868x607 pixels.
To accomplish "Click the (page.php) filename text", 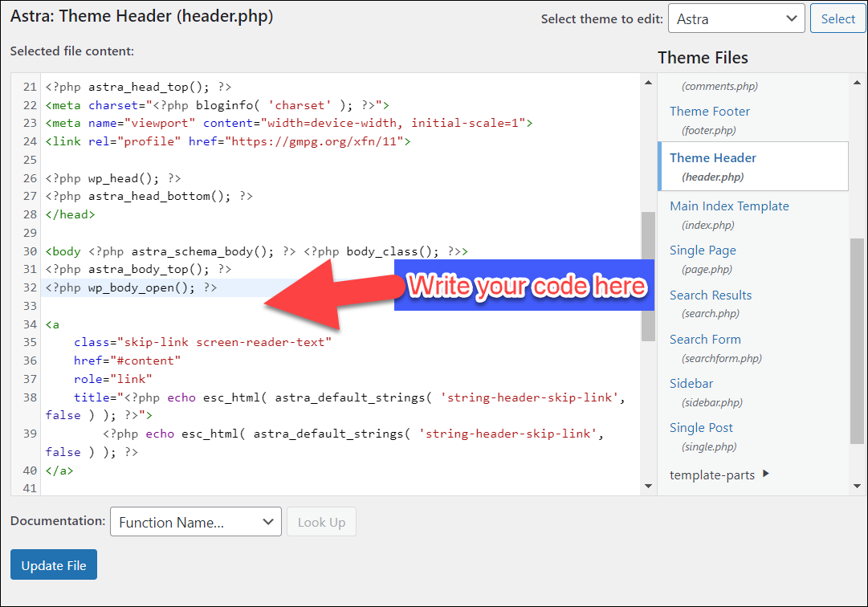I will click(x=707, y=270).
